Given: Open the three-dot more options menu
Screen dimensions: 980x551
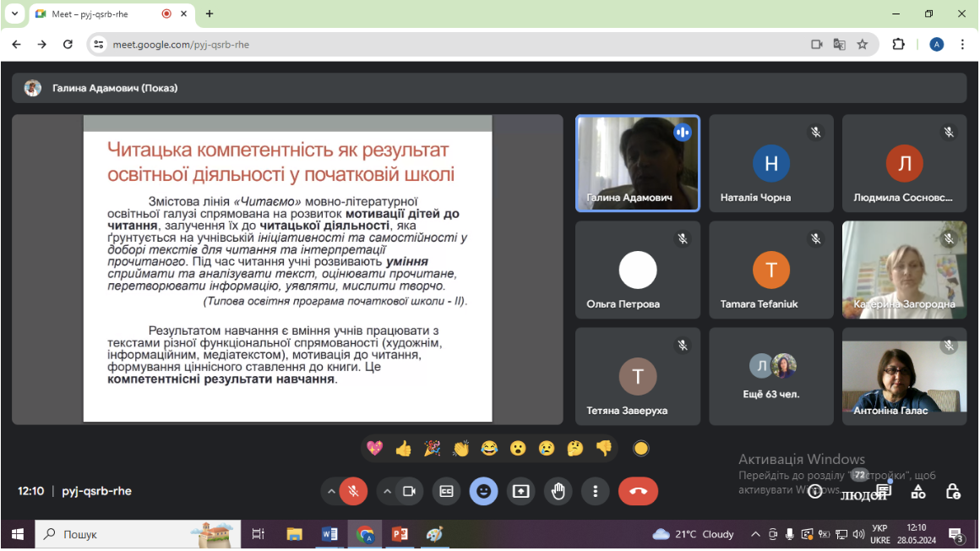Looking at the screenshot, I should coord(595,492).
